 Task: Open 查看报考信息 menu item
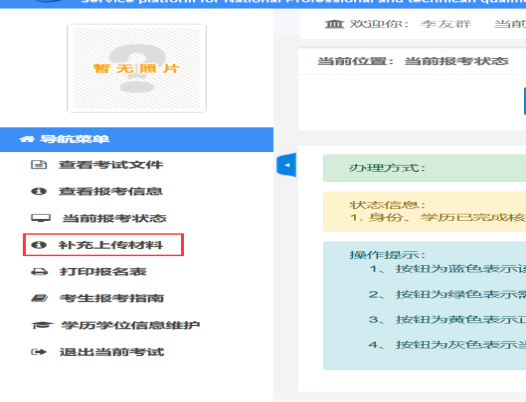111,191
